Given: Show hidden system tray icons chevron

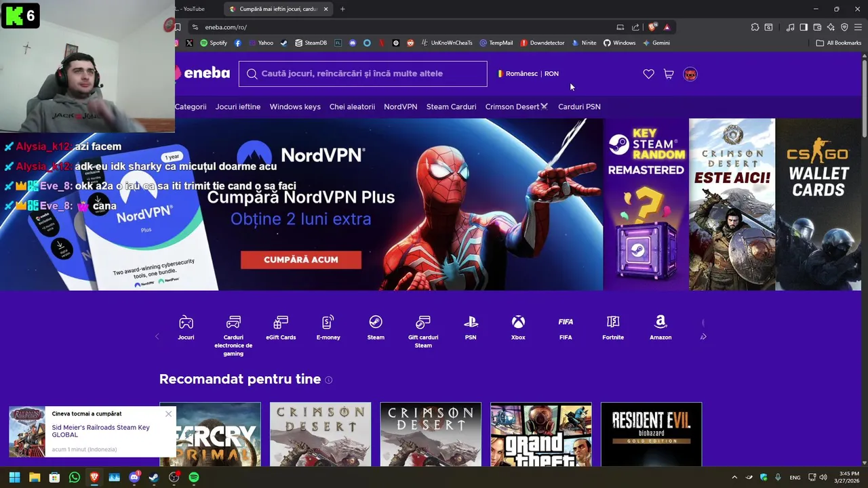Looking at the screenshot, I should click(734, 477).
